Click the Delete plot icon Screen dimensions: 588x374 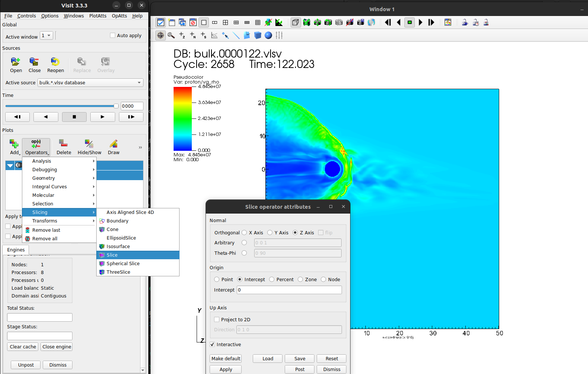[x=64, y=147]
